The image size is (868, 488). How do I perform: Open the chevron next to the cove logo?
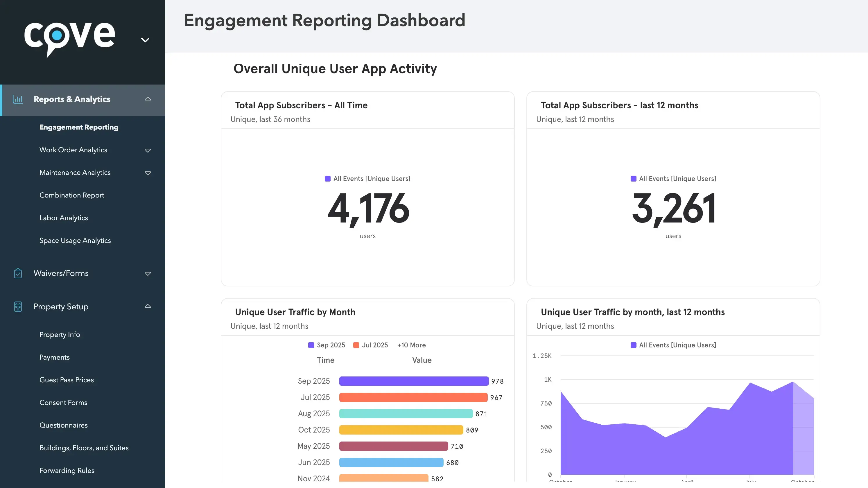pos(145,40)
